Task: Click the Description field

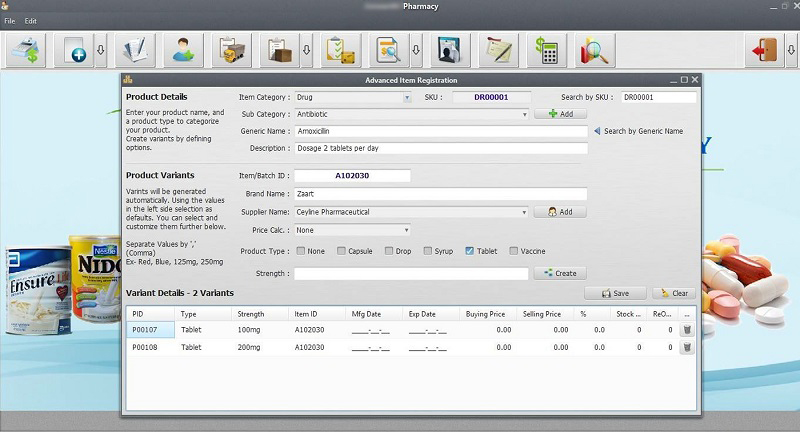Action: [441, 148]
